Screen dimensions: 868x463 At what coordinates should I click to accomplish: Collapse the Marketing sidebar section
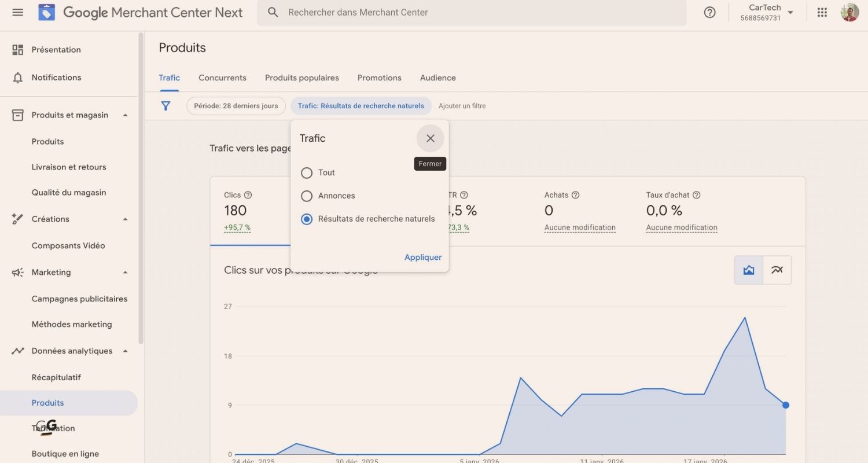click(x=125, y=272)
